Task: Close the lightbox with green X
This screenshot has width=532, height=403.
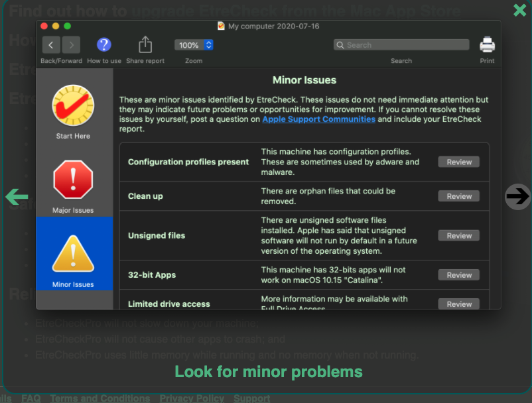Action: [x=519, y=10]
